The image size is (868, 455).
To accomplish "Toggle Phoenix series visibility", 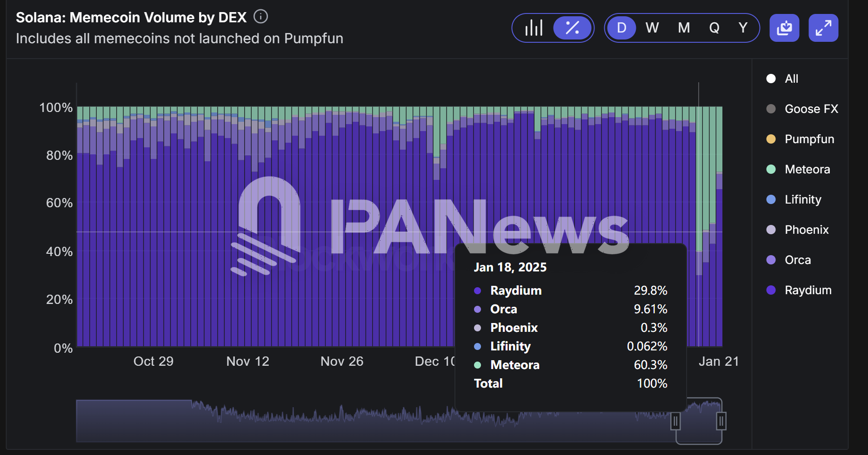I will pos(806,230).
